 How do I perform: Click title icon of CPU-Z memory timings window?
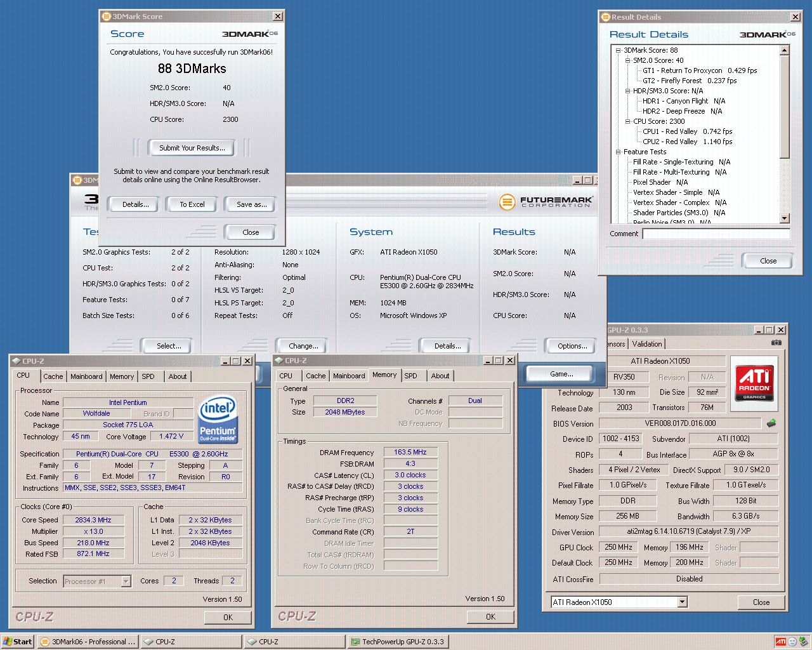pos(278,360)
